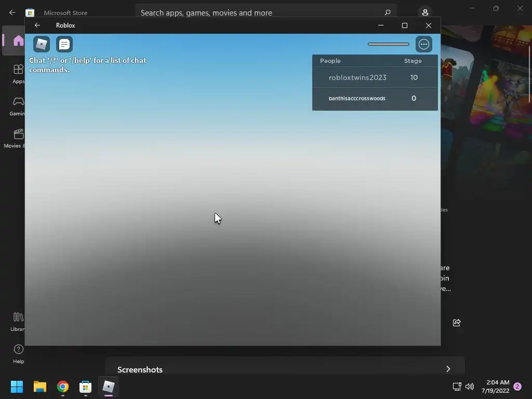Open Google Chrome from taskbar
Viewport: 532px width, 399px height.
point(63,387)
